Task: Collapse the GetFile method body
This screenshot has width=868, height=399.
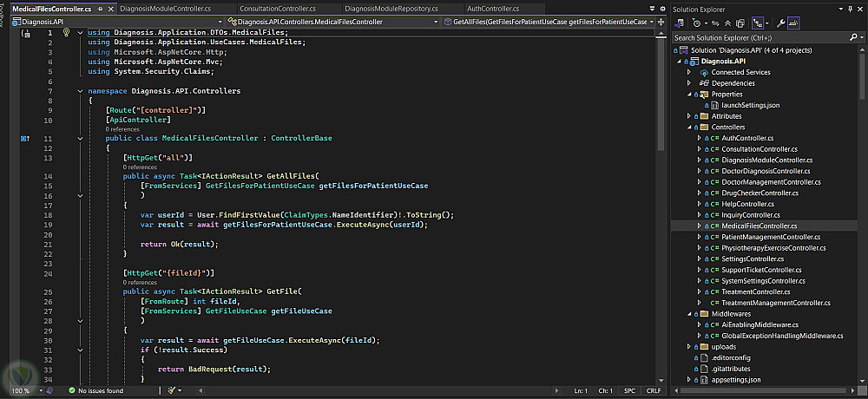Action: click(x=80, y=320)
